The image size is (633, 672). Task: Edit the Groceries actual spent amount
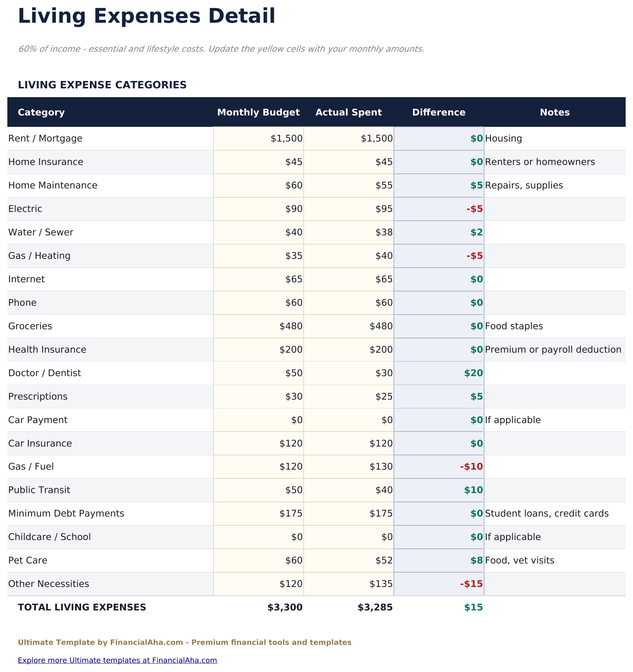coord(348,326)
